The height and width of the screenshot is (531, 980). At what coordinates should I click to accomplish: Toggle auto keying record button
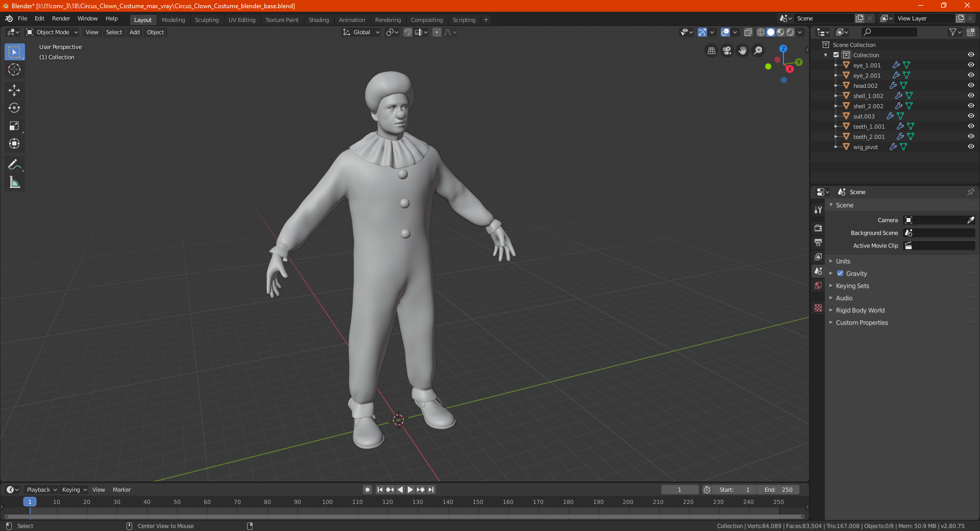point(367,490)
